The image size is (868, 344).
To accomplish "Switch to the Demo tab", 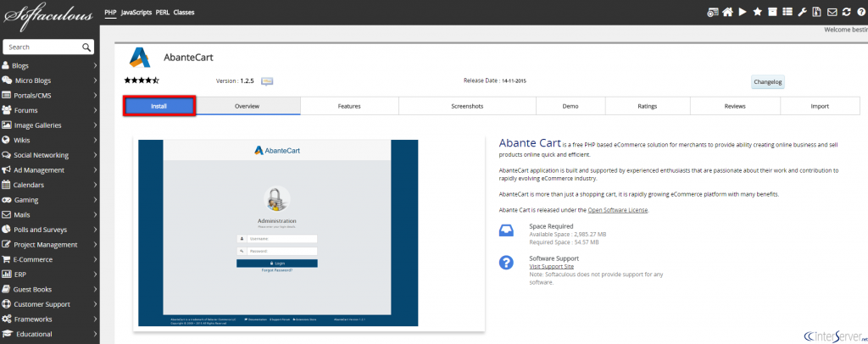I will click(x=570, y=106).
